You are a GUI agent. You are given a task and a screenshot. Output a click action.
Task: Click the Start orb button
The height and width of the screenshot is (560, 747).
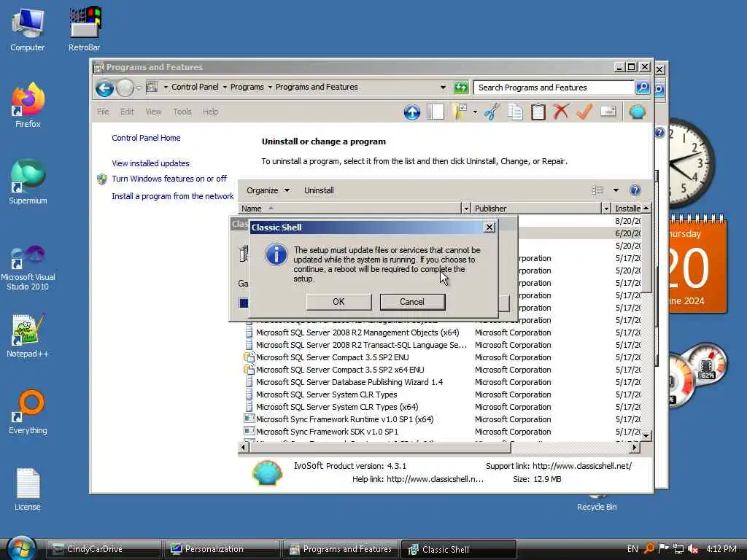click(x=21, y=548)
